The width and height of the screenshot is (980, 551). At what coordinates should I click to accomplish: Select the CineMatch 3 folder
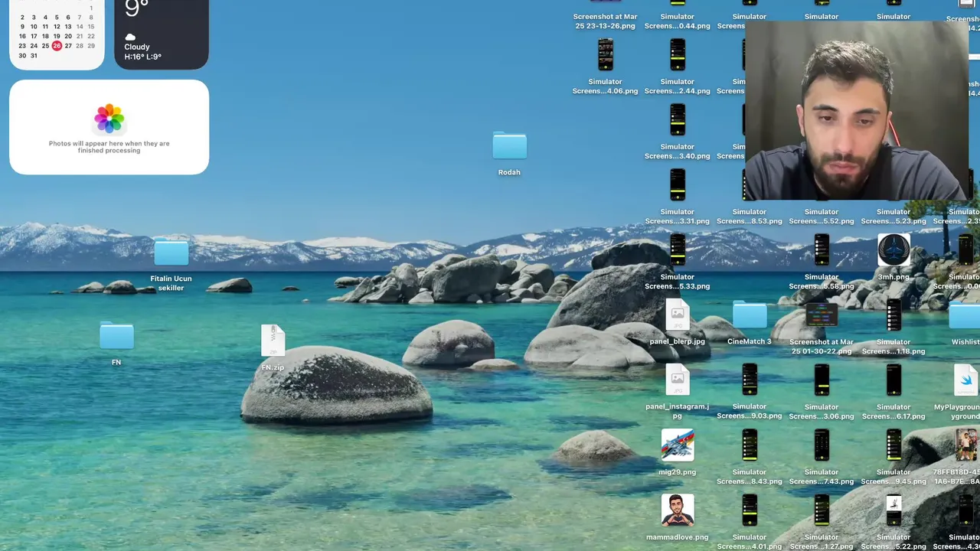click(750, 315)
